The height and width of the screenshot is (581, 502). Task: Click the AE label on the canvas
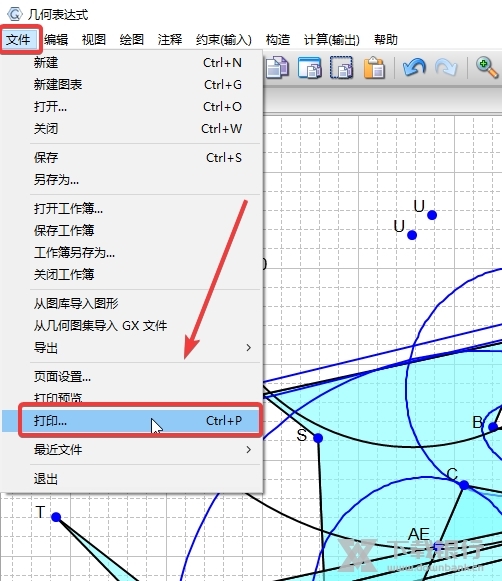tap(419, 534)
